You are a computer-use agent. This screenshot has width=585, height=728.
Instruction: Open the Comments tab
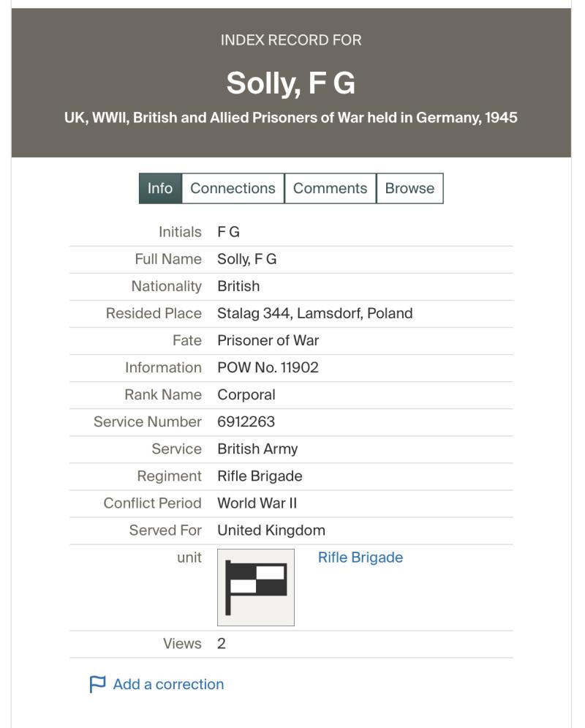(x=330, y=188)
